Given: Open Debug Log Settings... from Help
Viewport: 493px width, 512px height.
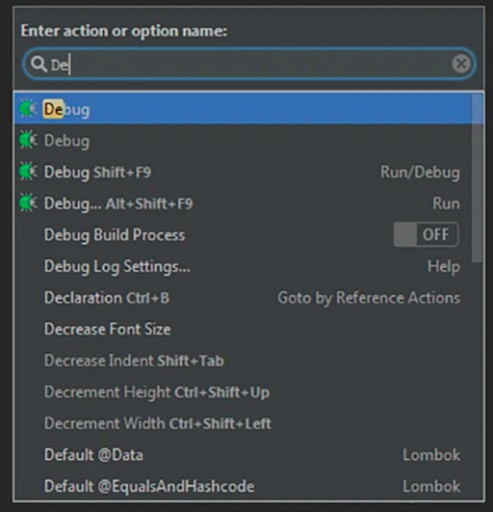Looking at the screenshot, I should click(243, 266).
